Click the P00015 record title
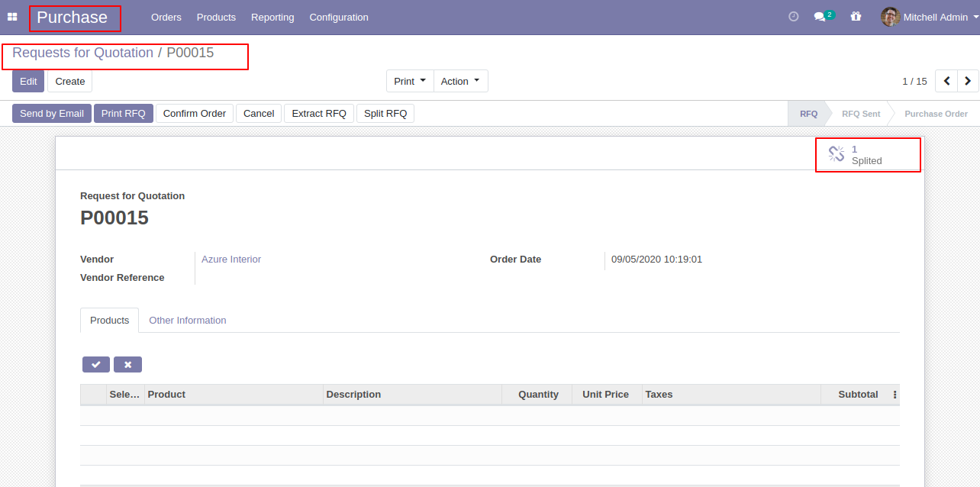 (114, 218)
